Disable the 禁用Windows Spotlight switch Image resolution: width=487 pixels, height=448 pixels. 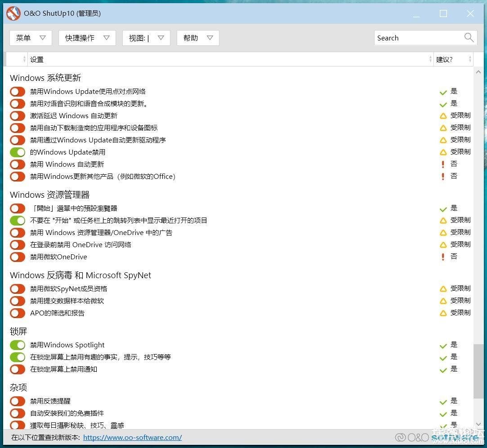click(18, 345)
